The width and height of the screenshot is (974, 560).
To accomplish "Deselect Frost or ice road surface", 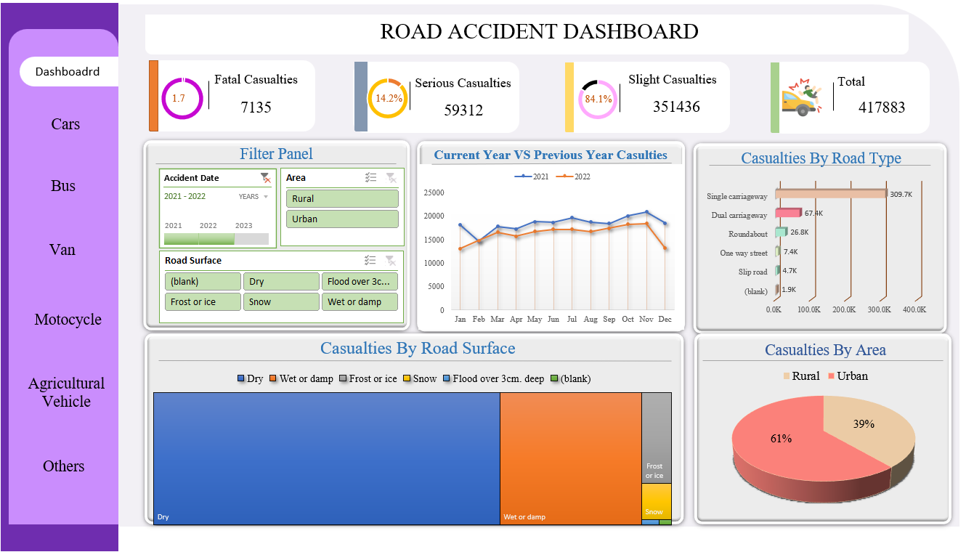I will click(203, 301).
